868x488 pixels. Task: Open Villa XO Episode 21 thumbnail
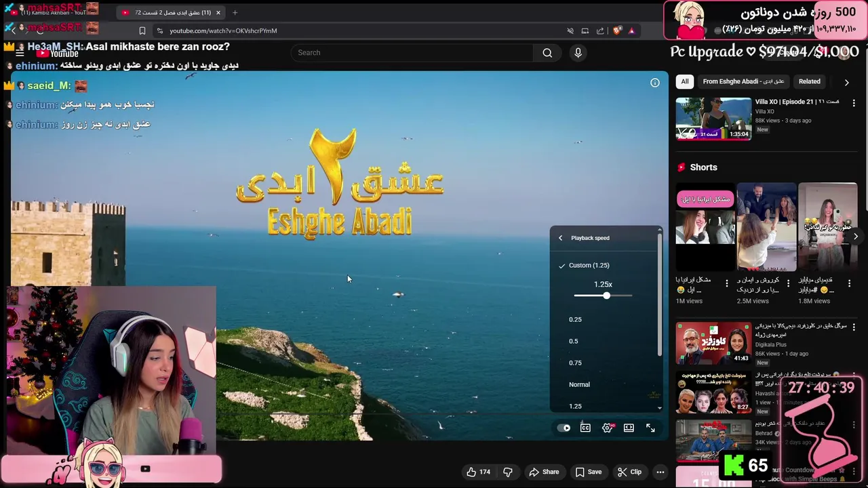pyautogui.click(x=713, y=119)
